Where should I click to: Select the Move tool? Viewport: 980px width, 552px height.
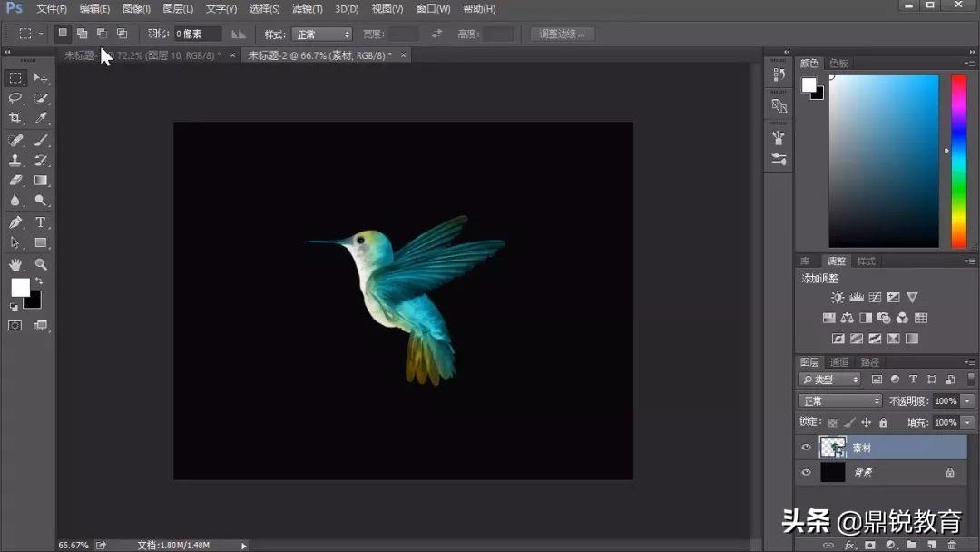click(x=41, y=78)
